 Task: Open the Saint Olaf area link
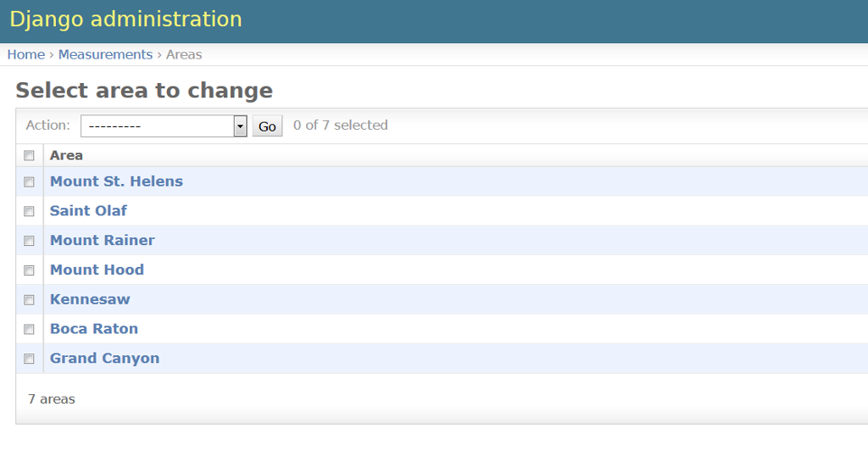(x=88, y=211)
